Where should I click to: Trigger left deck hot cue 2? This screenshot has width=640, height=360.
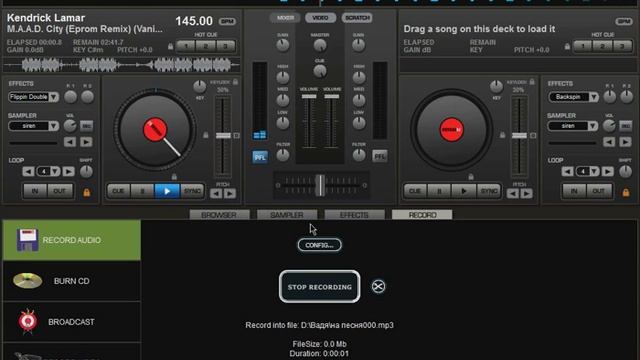(206, 46)
